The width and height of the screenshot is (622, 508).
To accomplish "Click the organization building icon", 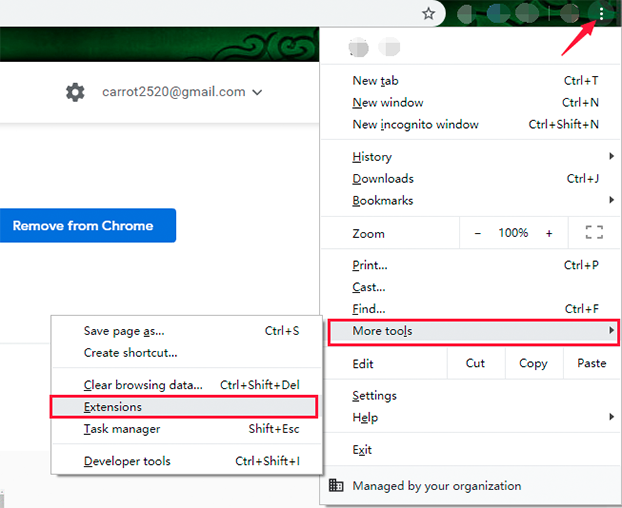I will (x=336, y=485).
